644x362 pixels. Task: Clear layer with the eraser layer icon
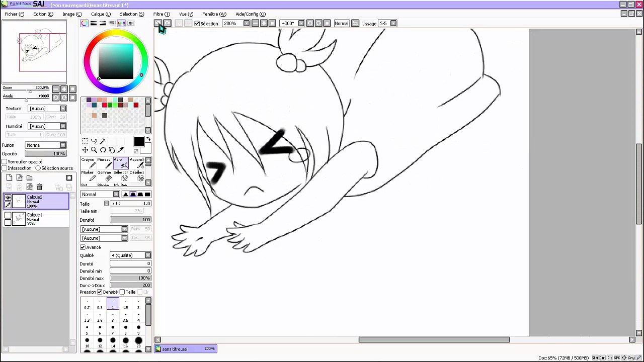pos(29,187)
